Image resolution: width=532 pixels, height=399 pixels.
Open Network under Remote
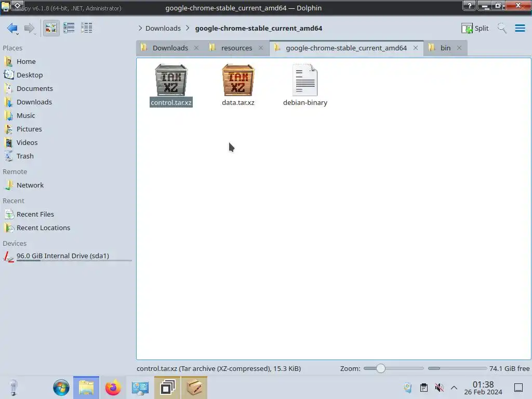click(x=30, y=185)
